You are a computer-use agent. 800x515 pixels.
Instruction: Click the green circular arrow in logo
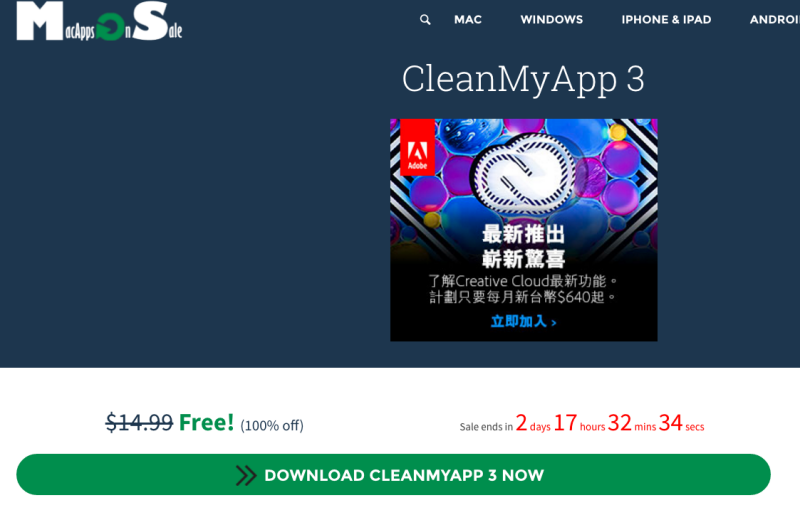pyautogui.click(x=111, y=27)
